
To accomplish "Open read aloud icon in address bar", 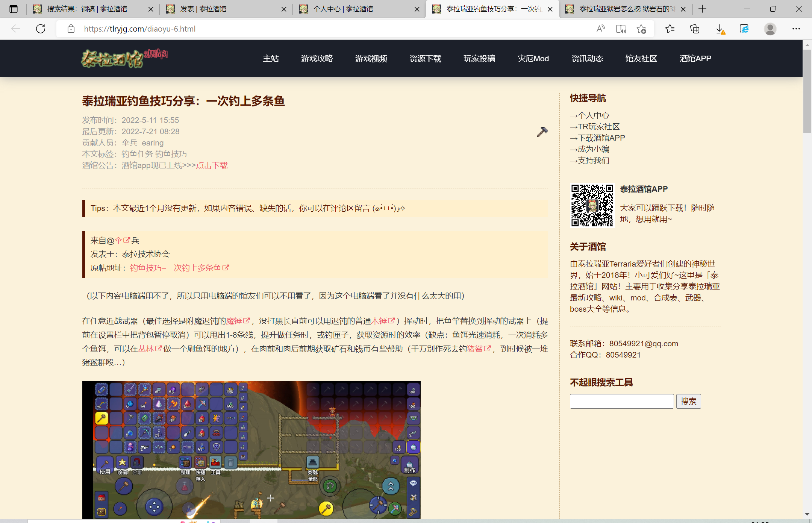I will click(600, 29).
